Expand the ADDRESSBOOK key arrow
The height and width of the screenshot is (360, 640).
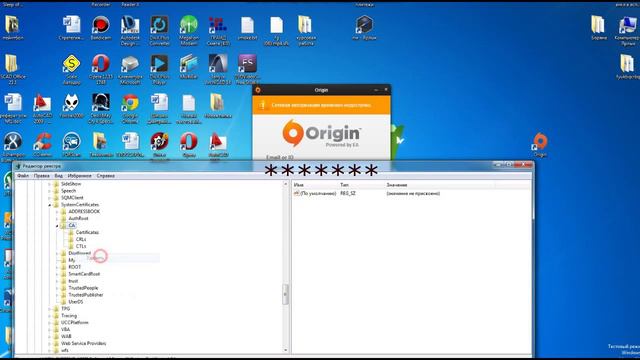[57, 212]
